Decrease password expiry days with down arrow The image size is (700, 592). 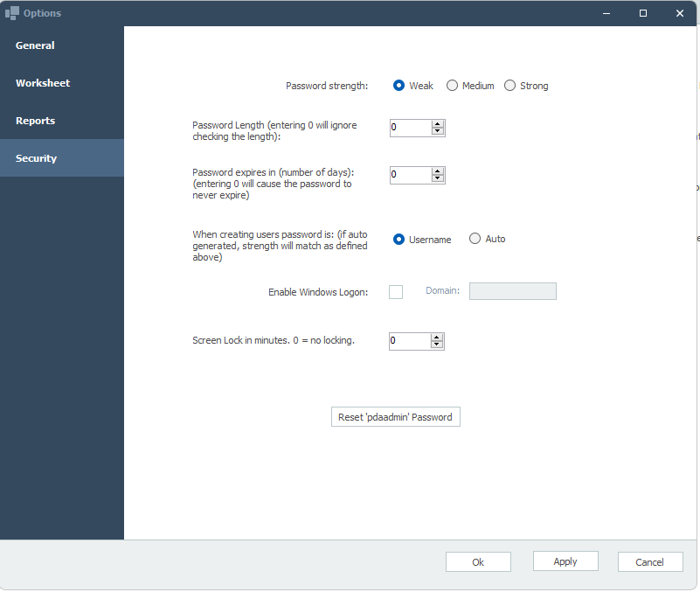(438, 178)
